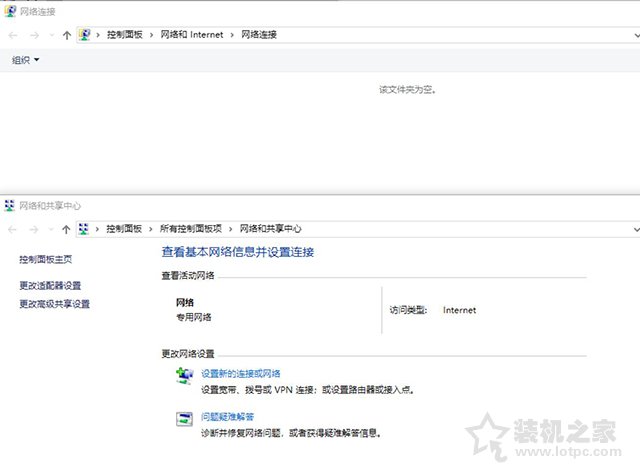Screen dimensions: 640x469
Task: Click the troubleshooting icon
Action: point(184,419)
